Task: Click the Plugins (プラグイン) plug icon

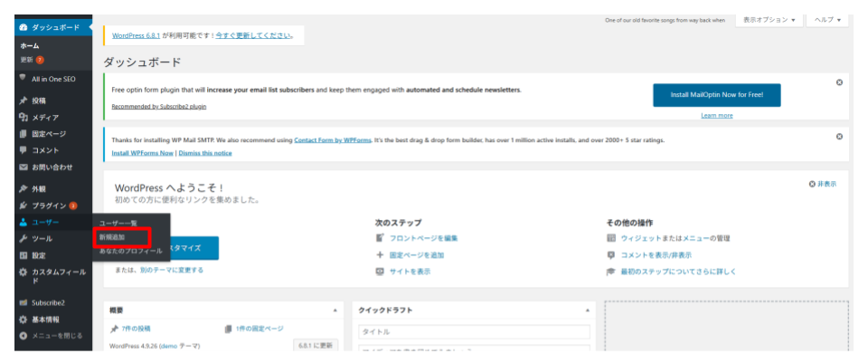Action: 24,205
